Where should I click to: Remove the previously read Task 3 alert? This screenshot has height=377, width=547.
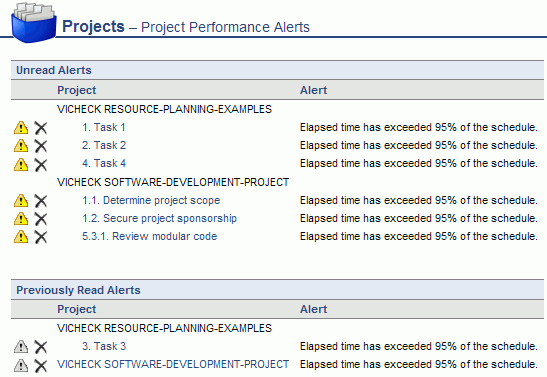point(41,347)
